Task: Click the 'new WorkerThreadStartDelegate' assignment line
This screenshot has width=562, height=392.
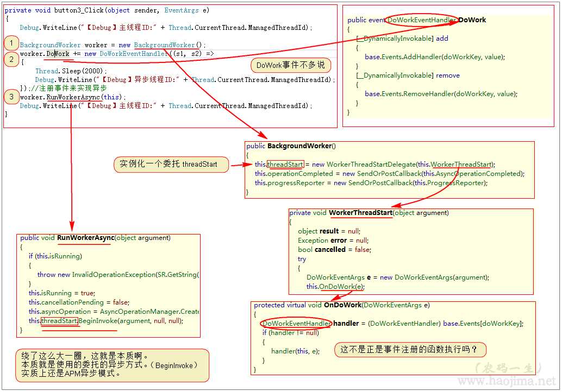Action: (375, 165)
